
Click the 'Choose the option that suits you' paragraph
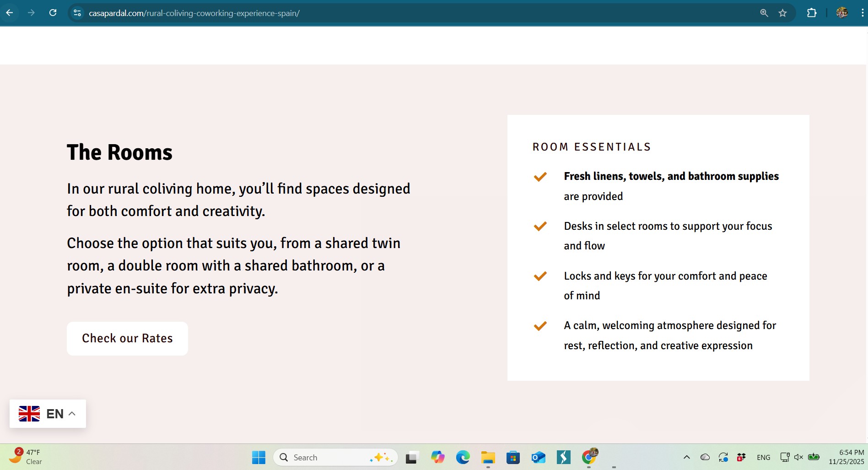coord(233,266)
